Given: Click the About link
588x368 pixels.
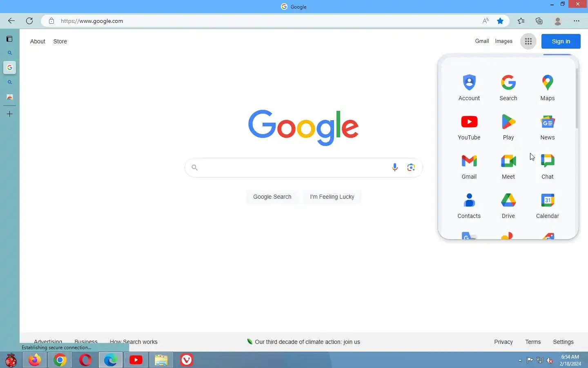Looking at the screenshot, I should (38, 41).
